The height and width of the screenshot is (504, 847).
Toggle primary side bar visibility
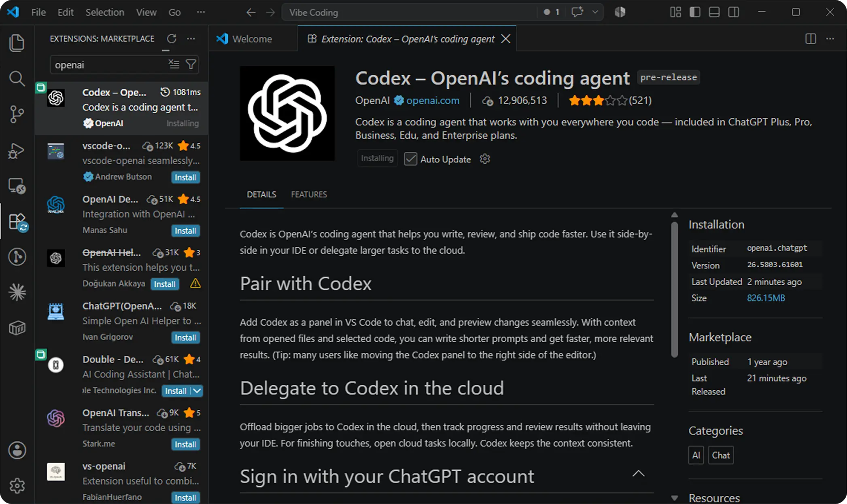695,12
